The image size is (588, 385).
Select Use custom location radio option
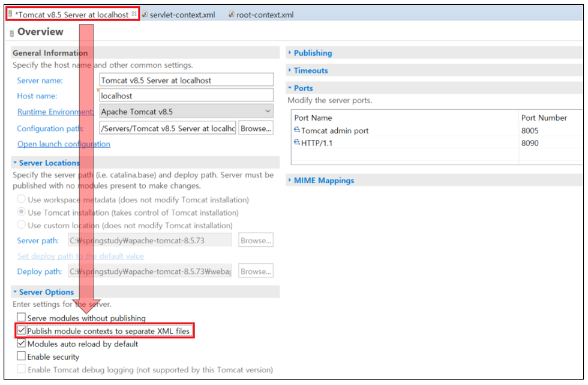pyautogui.click(x=22, y=225)
